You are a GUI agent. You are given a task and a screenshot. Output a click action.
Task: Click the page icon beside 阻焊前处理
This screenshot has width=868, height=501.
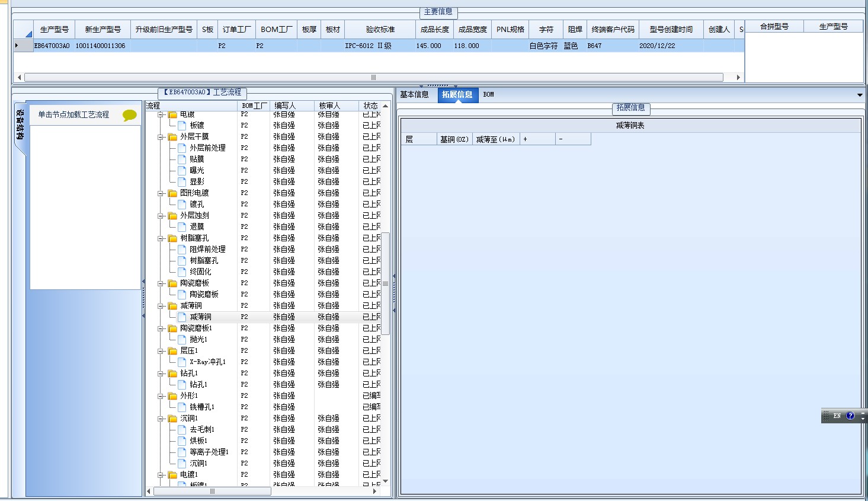(x=182, y=250)
